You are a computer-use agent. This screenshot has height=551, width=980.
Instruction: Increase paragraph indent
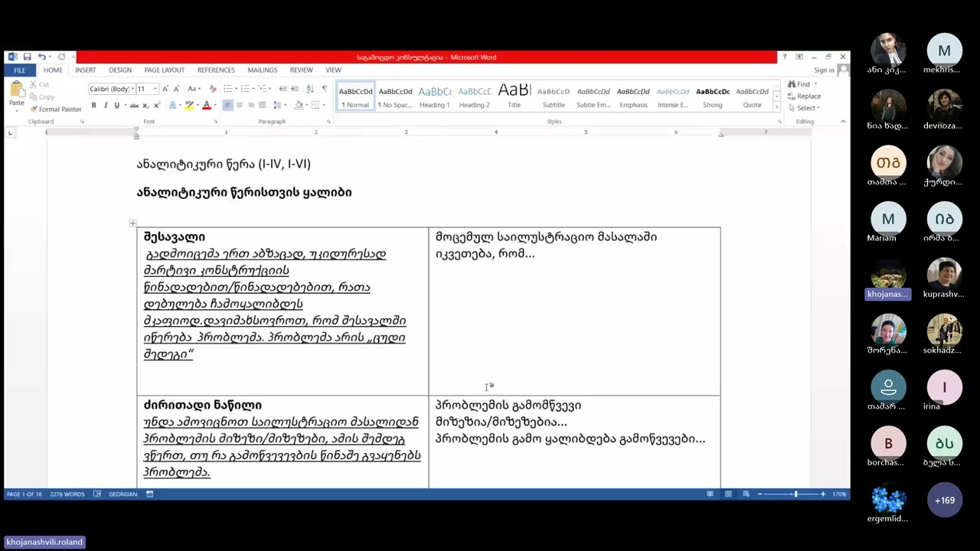click(294, 89)
